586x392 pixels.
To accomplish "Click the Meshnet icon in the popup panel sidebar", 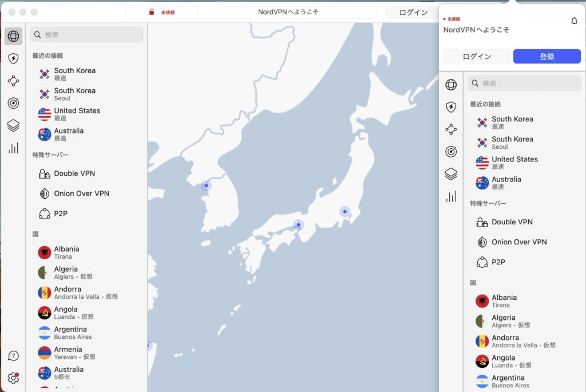I will pos(451,129).
